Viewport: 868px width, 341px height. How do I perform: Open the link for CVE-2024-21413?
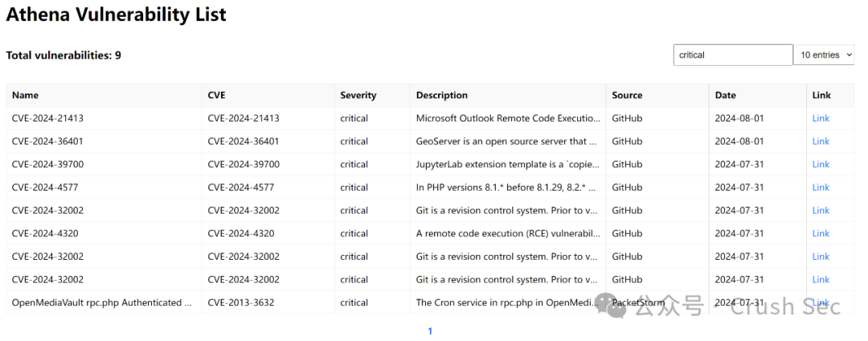(821, 118)
